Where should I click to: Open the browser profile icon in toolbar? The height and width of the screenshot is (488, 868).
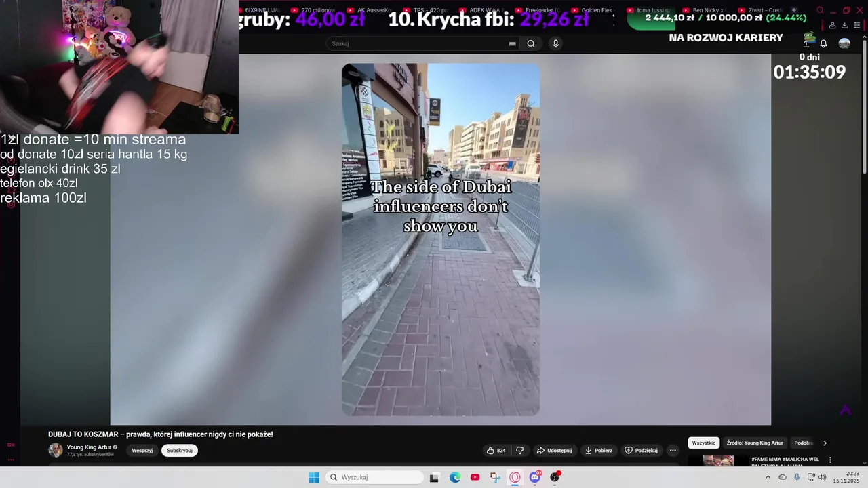tap(832, 25)
